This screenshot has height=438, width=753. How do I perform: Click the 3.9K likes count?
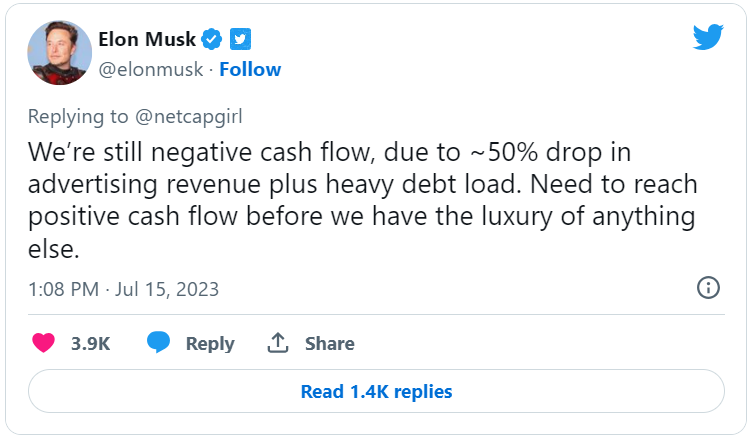(x=90, y=344)
